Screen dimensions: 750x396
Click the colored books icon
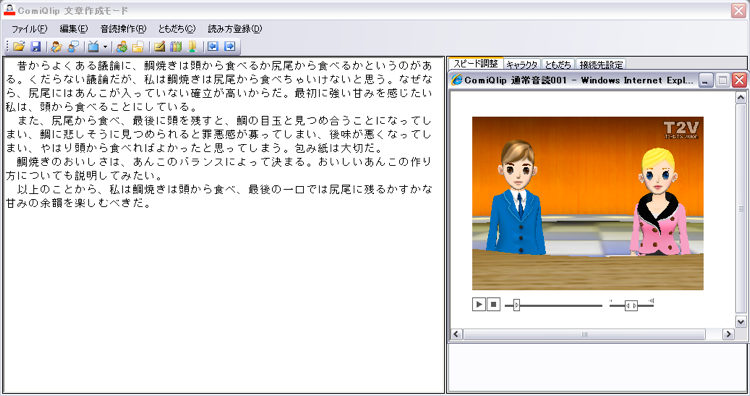176,46
